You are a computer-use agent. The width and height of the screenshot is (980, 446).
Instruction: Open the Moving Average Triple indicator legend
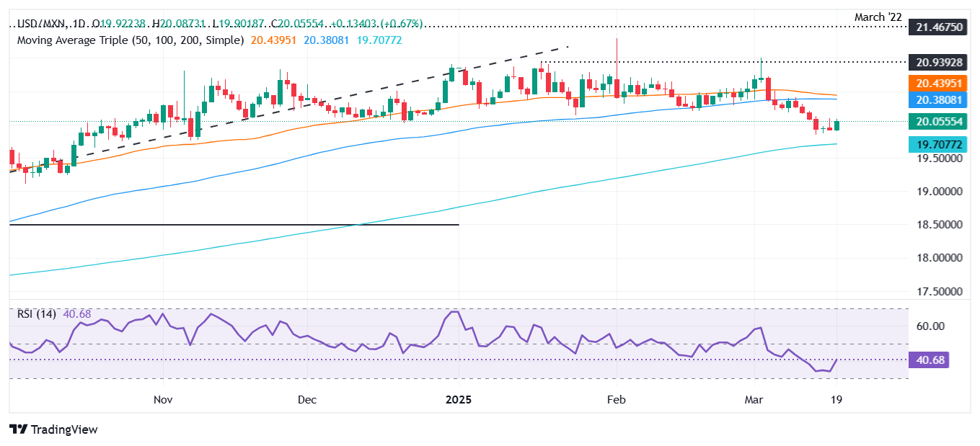pos(130,40)
